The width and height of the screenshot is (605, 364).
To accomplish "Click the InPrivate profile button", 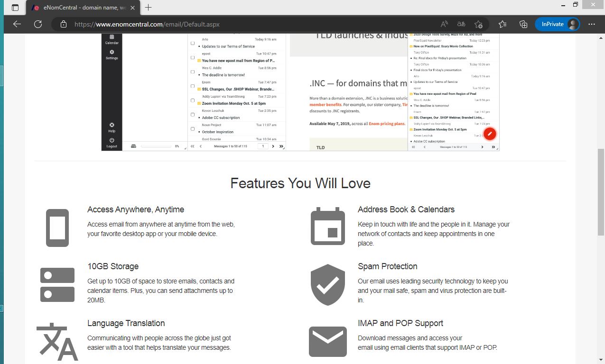I will click(x=557, y=24).
